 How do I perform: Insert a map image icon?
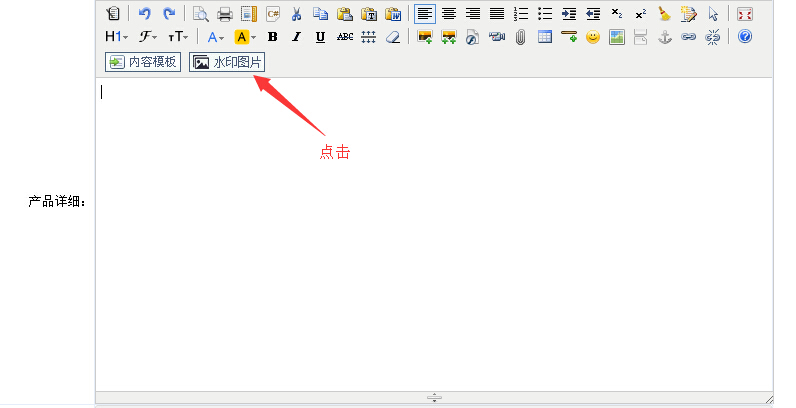617,37
